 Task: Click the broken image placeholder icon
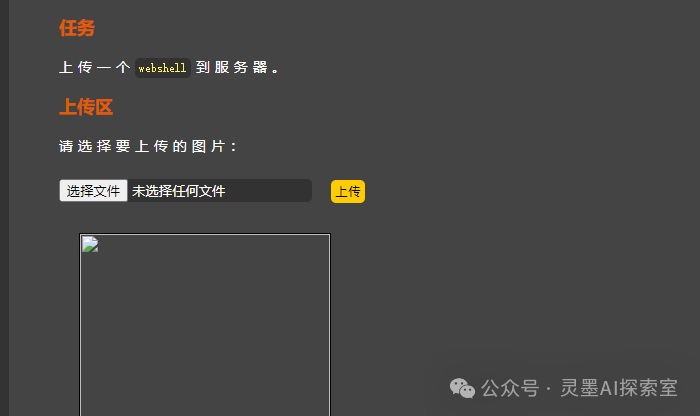[x=90, y=245]
